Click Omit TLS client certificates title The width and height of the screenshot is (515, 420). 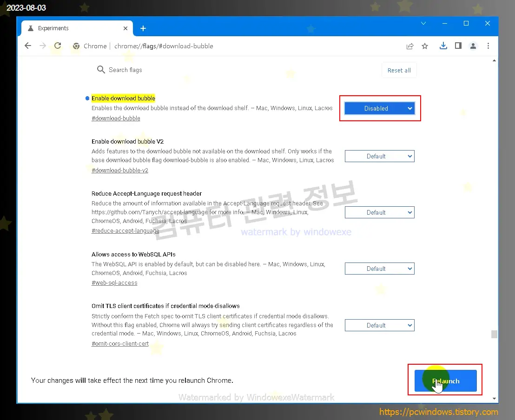coord(165,306)
